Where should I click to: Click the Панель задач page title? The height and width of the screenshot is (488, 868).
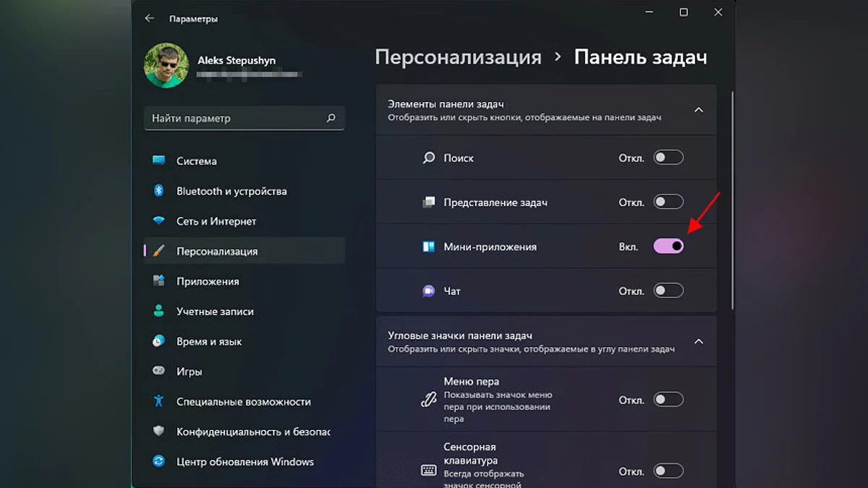(641, 57)
